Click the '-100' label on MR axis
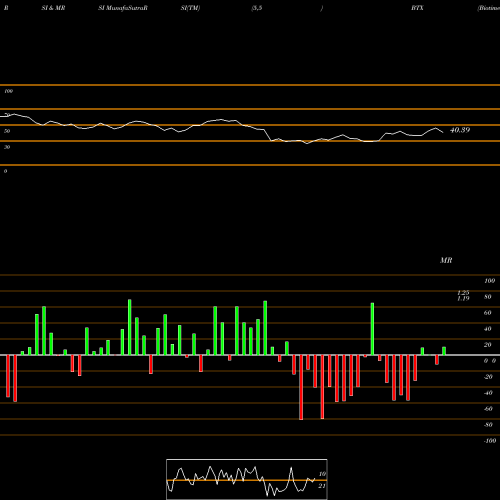The image size is (500, 500). [x=490, y=441]
